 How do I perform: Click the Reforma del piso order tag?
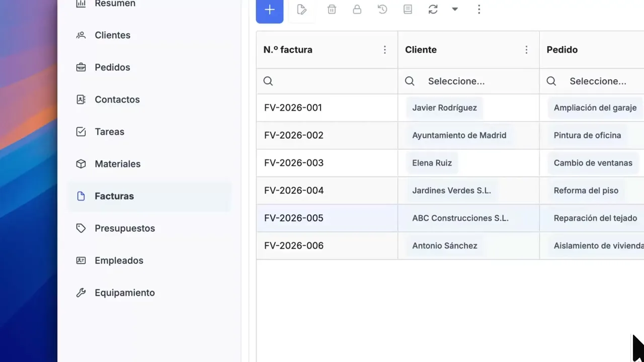click(x=586, y=191)
